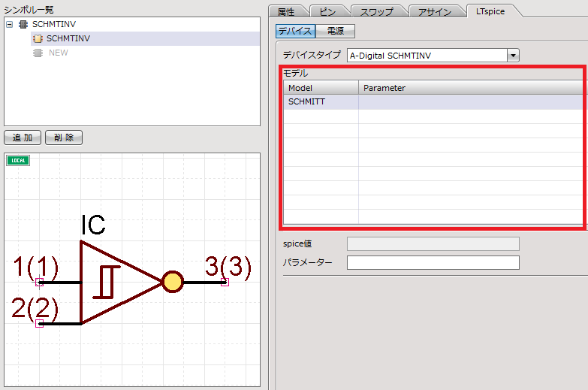Click the Model column header
The image size is (588, 390).
click(321, 88)
